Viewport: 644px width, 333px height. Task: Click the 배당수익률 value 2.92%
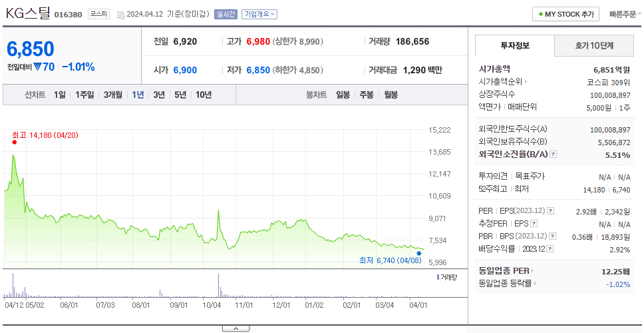click(620, 250)
